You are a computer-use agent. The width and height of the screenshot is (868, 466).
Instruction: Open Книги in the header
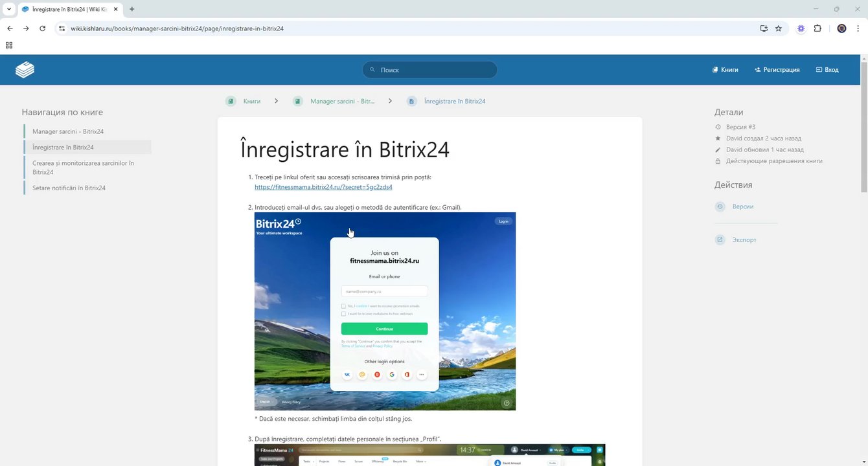(725, 70)
